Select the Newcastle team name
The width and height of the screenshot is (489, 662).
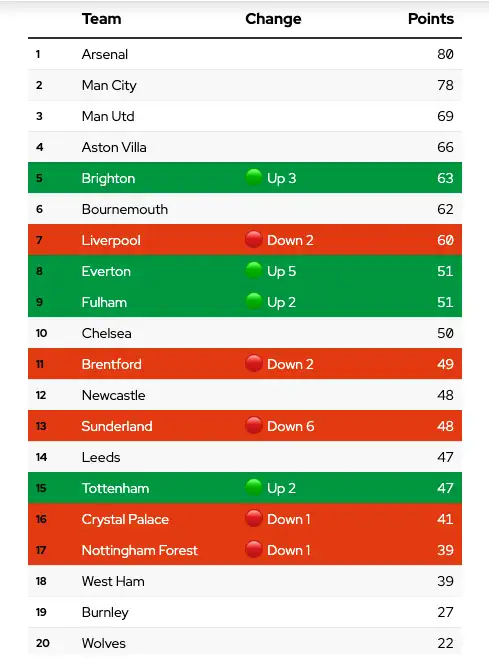[113, 395]
